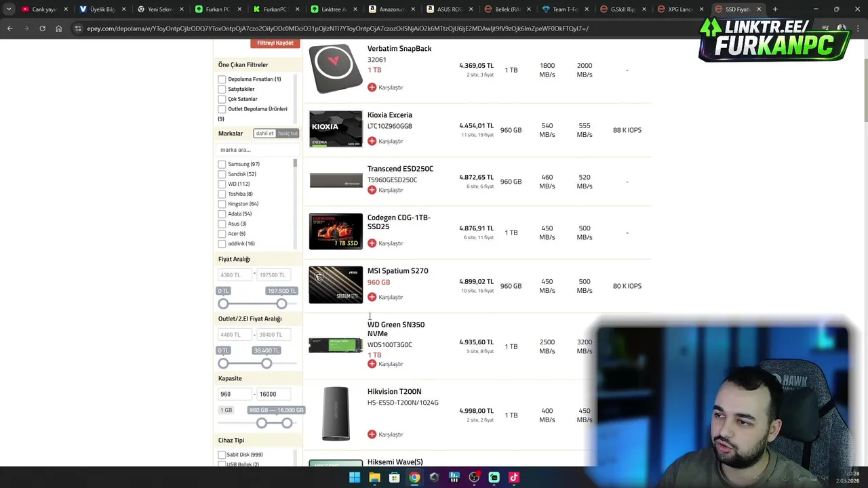
Task: Click Karşılaştır plus icon for Verbatim SnapBack
Action: pyautogui.click(x=372, y=87)
